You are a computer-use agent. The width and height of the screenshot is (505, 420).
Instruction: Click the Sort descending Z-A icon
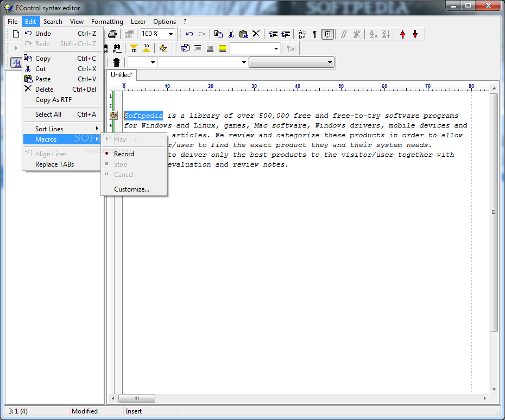click(386, 34)
